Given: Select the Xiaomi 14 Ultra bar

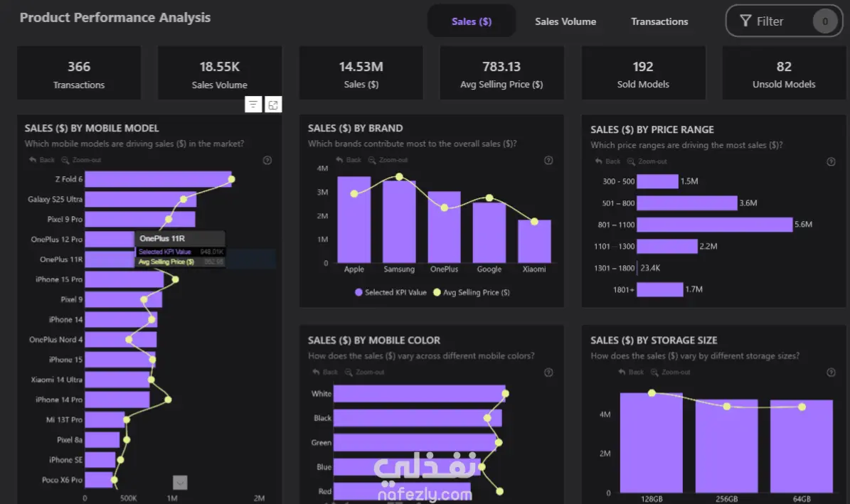Looking at the screenshot, I should pos(118,380).
